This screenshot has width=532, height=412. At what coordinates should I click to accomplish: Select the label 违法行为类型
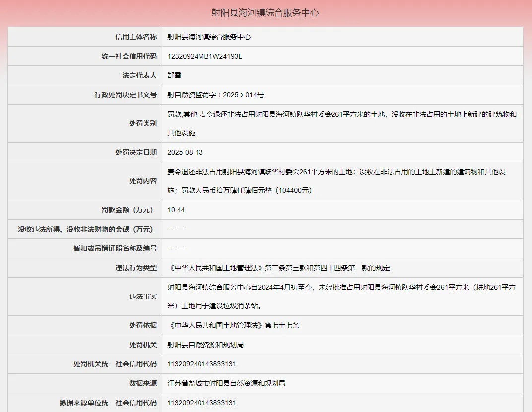point(135,268)
